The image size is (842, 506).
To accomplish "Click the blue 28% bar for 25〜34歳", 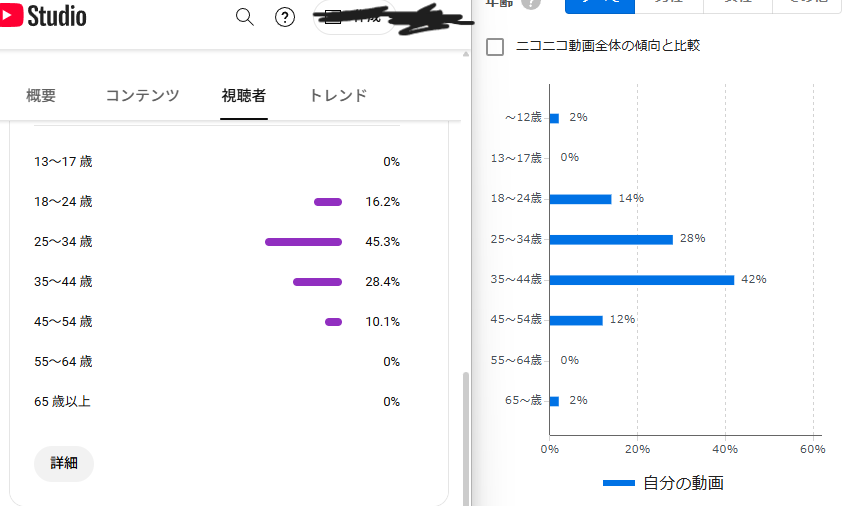I will (611, 240).
